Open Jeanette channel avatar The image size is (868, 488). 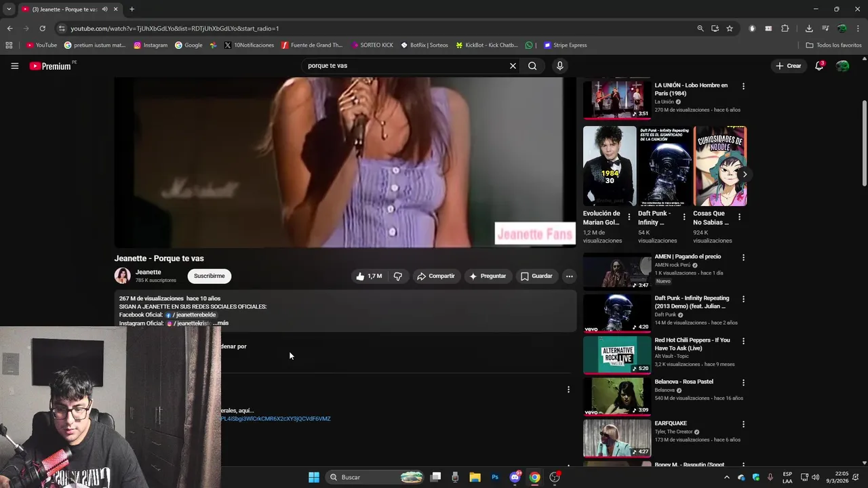pyautogui.click(x=122, y=275)
